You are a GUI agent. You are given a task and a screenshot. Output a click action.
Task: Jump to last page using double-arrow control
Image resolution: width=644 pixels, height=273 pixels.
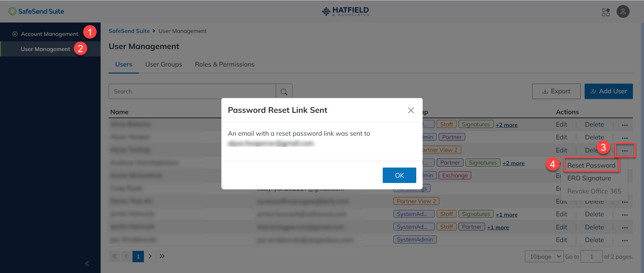[x=162, y=256]
